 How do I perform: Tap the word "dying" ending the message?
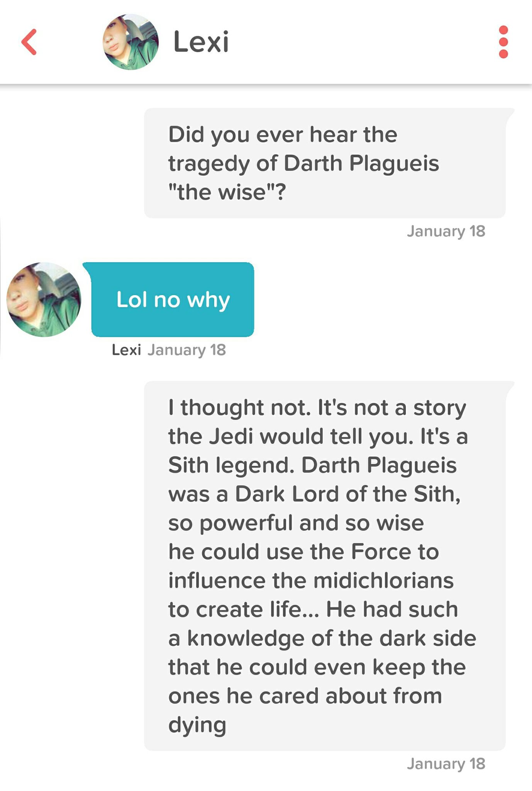tap(197, 725)
